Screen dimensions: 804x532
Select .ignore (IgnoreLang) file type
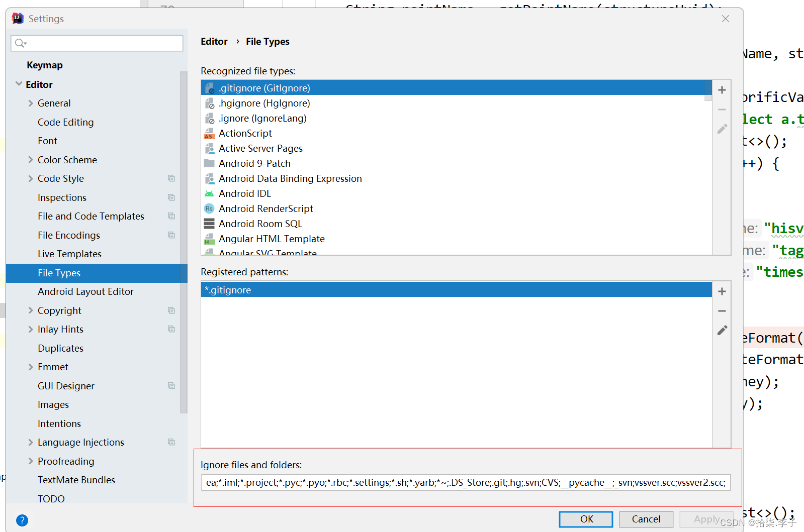tap(456, 118)
